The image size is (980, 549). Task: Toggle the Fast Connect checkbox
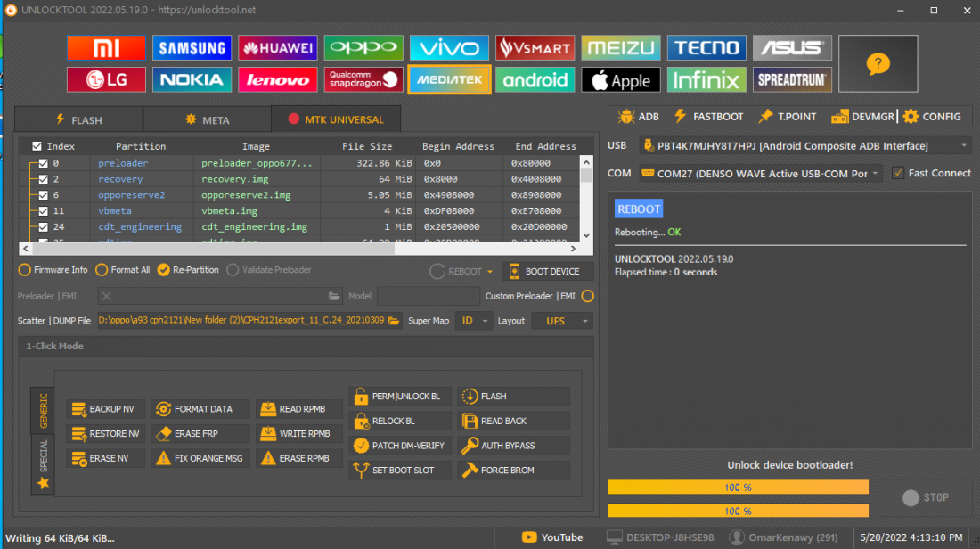click(x=898, y=173)
